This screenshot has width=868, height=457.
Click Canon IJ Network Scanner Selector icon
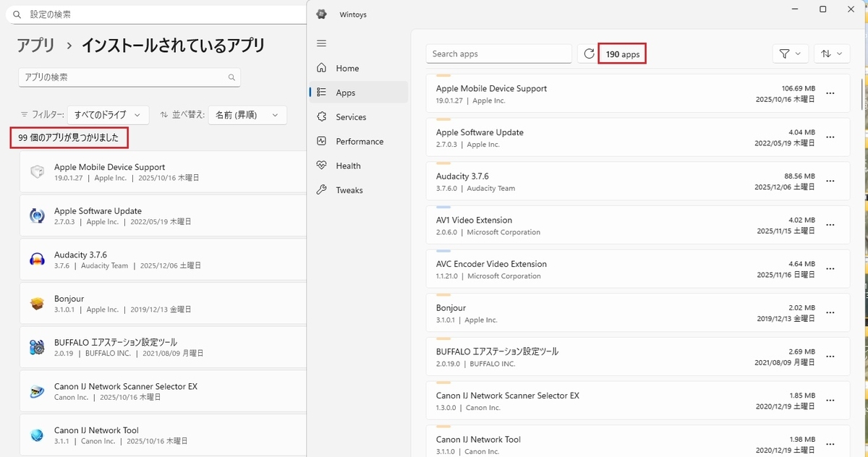click(x=37, y=391)
